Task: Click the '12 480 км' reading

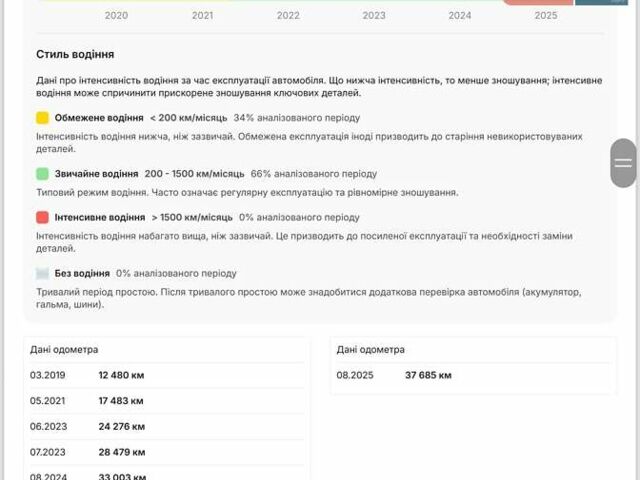Action: tap(121, 375)
